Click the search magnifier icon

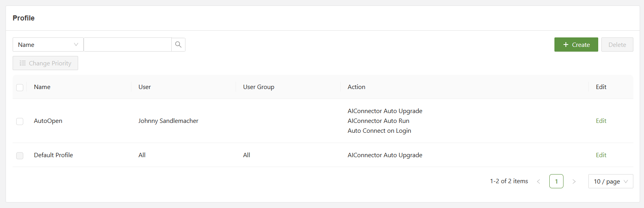coord(178,45)
